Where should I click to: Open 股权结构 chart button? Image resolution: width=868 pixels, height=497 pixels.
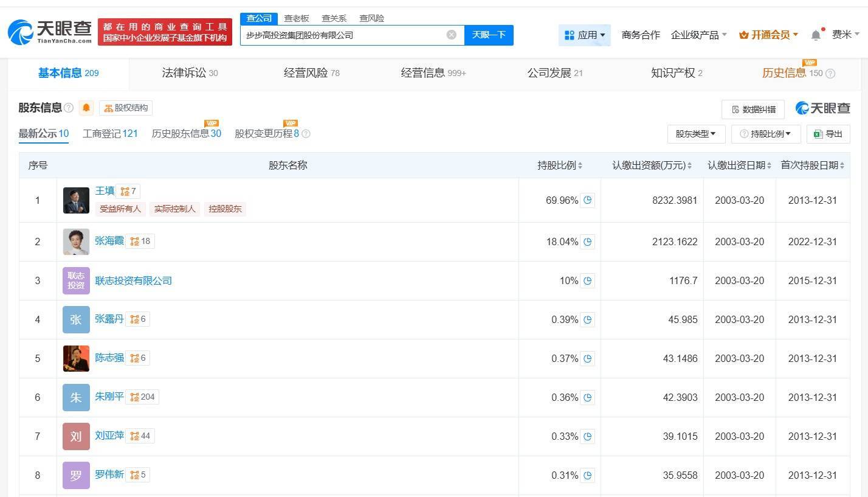point(126,108)
